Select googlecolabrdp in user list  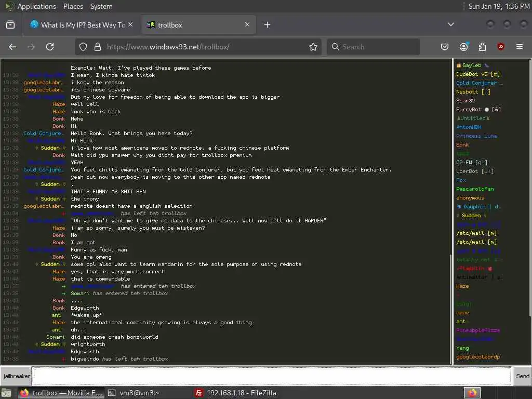tap(478, 356)
